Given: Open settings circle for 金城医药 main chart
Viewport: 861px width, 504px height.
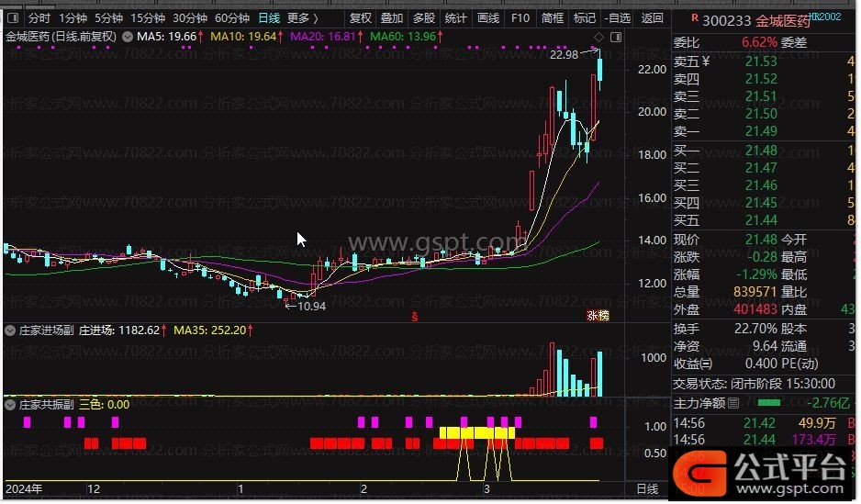Looking at the screenshot, I should [128, 38].
